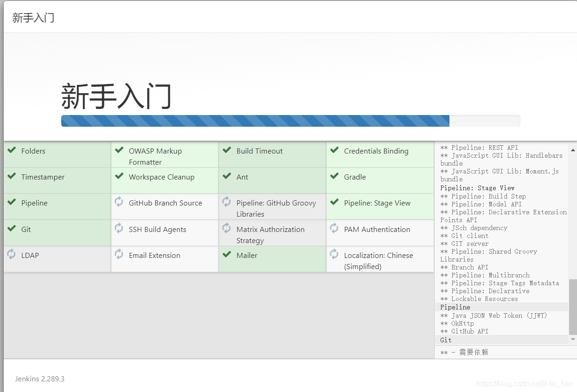
Task: Select the Gradle plugin label
Action: point(355,177)
